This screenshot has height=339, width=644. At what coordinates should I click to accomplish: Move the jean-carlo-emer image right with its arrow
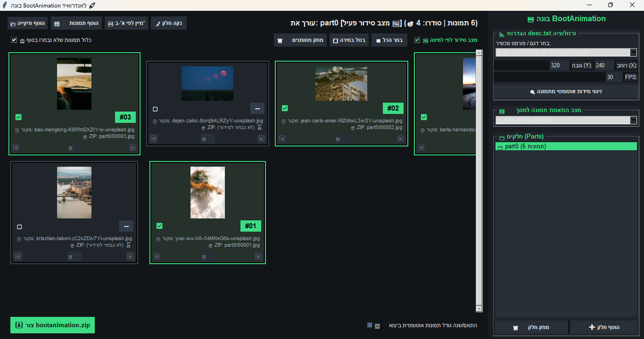click(x=400, y=138)
